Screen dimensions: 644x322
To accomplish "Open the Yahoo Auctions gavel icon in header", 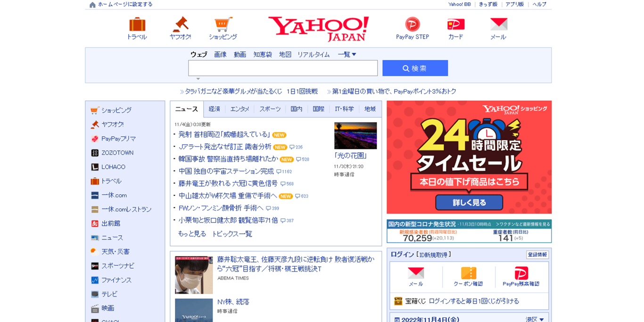I will click(x=180, y=24).
